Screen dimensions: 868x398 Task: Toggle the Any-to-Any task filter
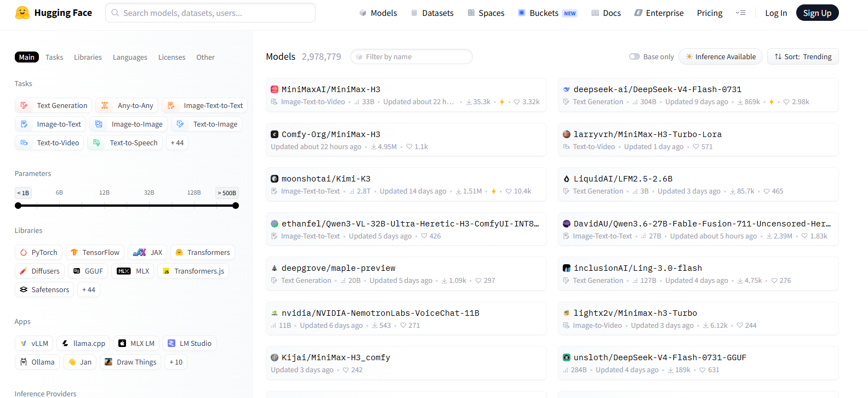click(x=127, y=106)
